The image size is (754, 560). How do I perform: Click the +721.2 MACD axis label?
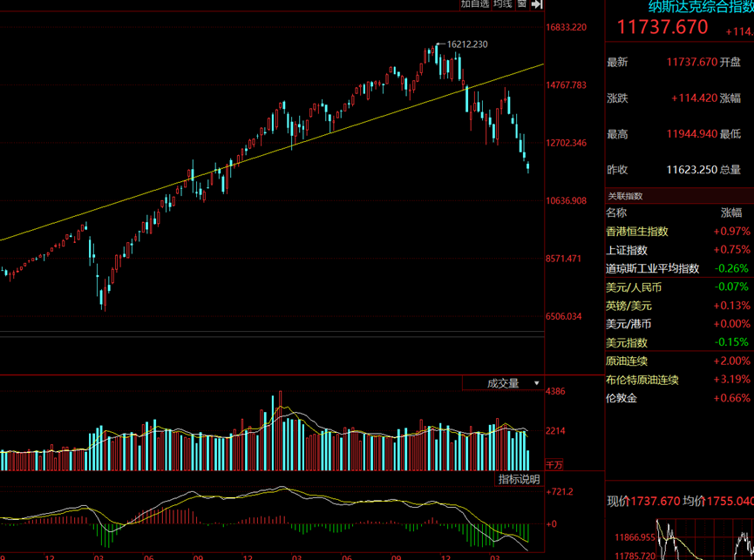tap(560, 492)
